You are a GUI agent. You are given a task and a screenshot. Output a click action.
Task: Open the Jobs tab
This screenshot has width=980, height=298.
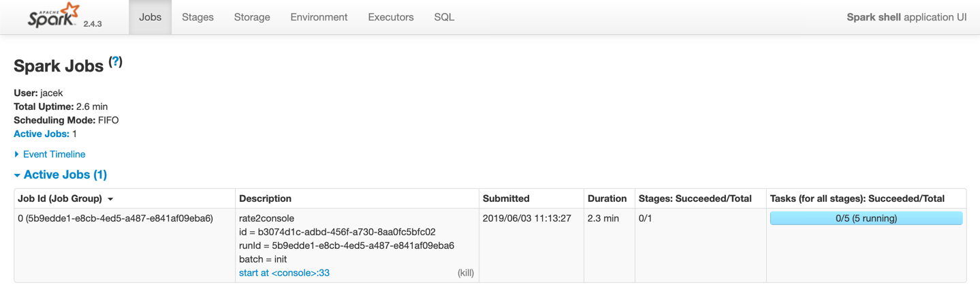pyautogui.click(x=150, y=17)
